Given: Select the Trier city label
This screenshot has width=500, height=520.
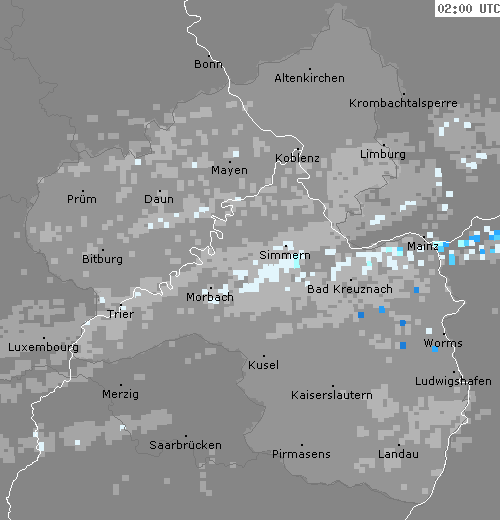Looking at the screenshot, I should click(120, 314).
